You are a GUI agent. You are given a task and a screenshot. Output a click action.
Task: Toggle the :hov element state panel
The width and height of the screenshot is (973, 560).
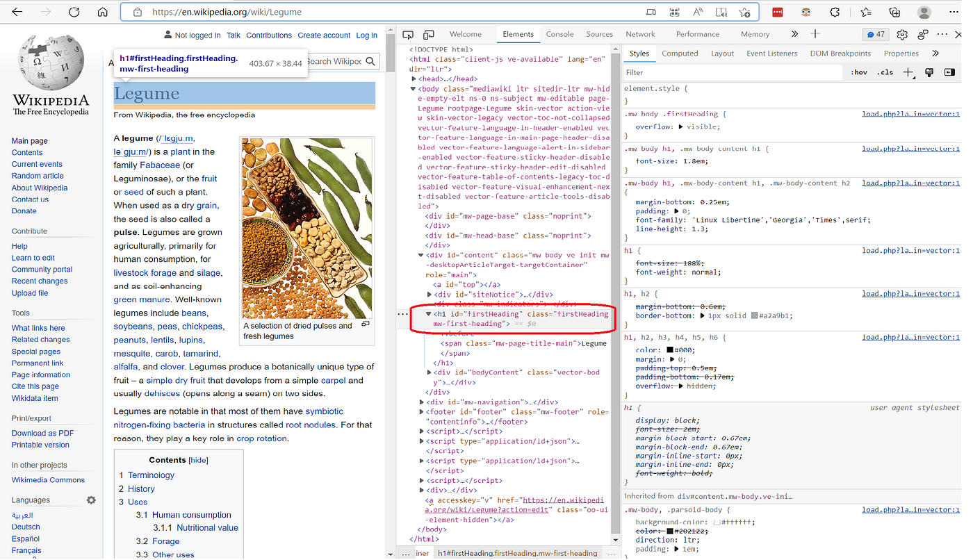click(859, 72)
